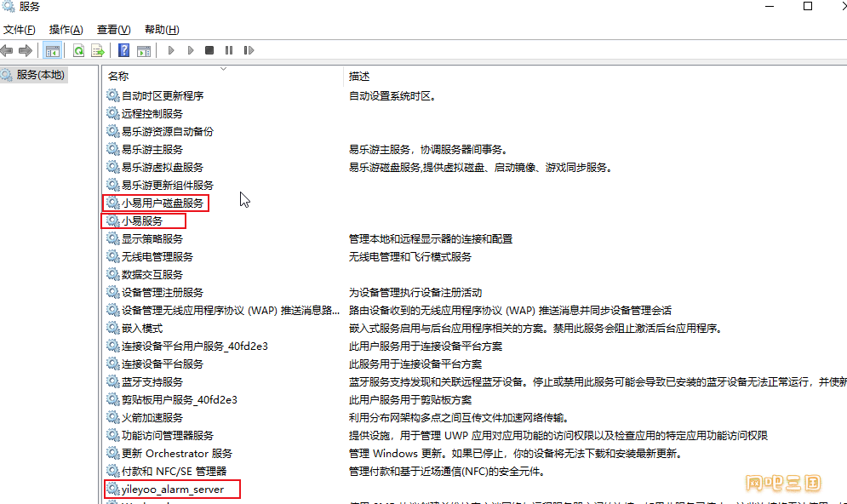Select the yileyoo_alarm_server service
847x504 pixels.
pos(173,489)
